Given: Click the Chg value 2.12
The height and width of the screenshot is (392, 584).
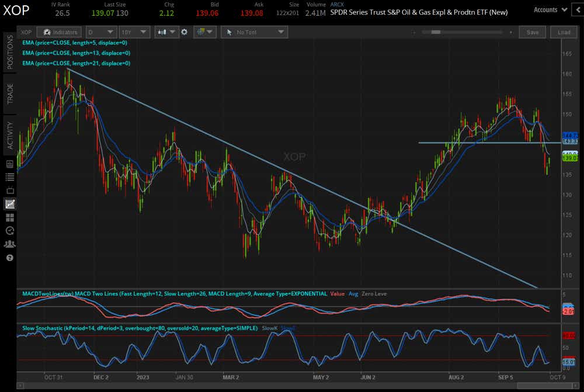Looking at the screenshot, I should (x=166, y=13).
